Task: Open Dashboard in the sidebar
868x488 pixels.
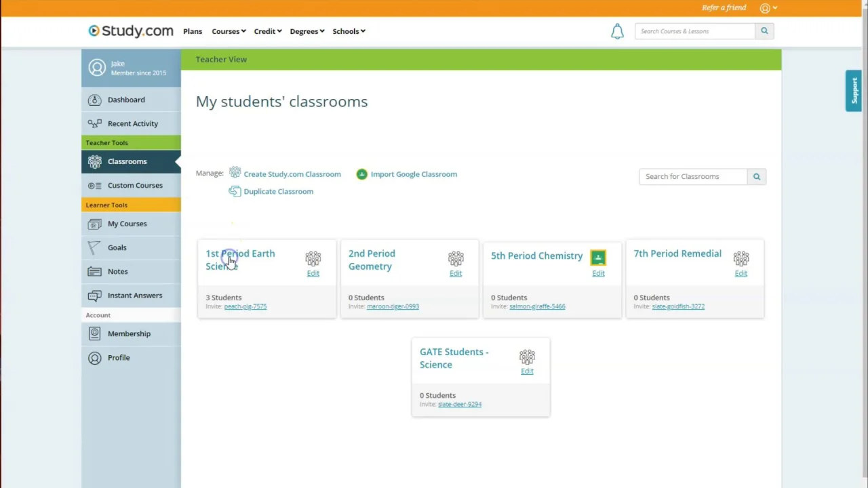Action: (126, 100)
